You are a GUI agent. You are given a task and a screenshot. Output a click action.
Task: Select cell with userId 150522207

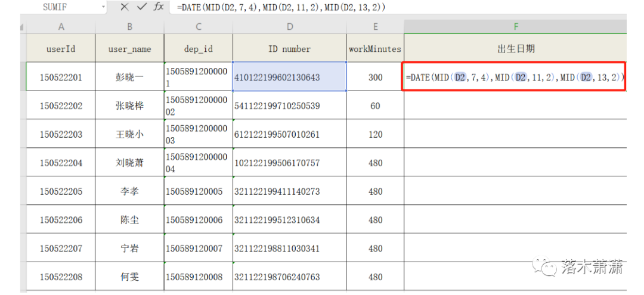pyautogui.click(x=61, y=249)
